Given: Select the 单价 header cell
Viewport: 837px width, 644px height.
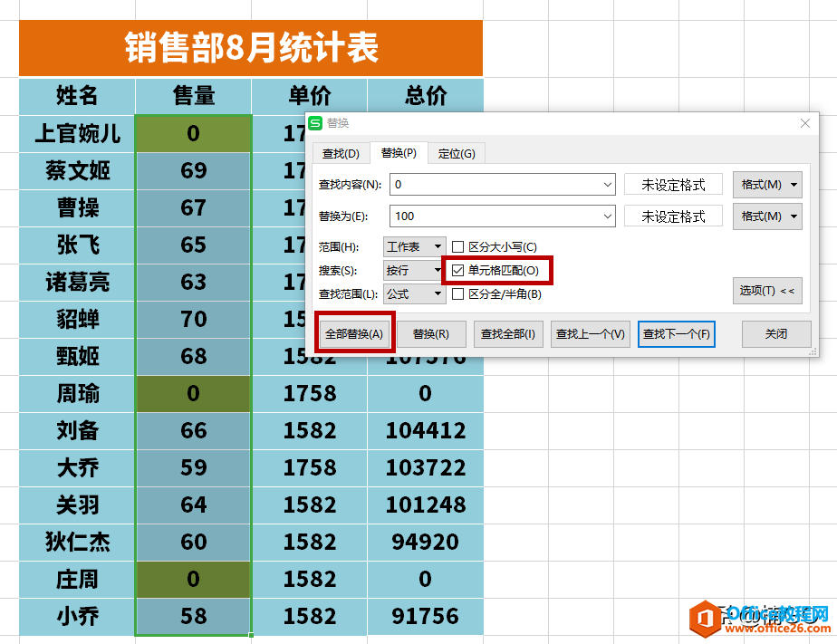Looking at the screenshot, I should 310,96.
